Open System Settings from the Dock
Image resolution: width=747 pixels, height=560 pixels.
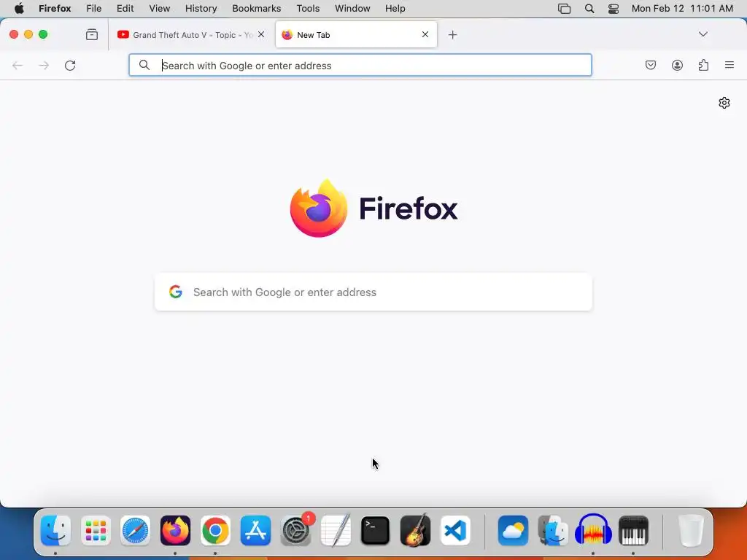(296, 531)
